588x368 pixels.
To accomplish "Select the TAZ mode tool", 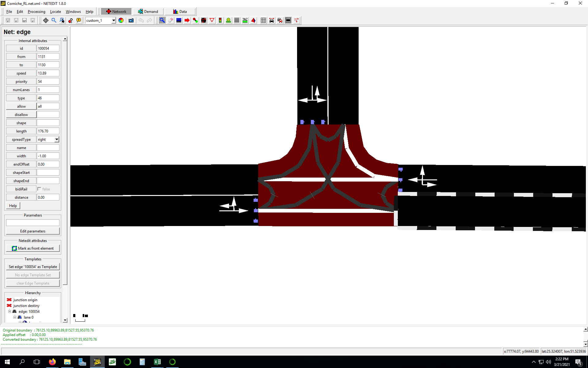I will pos(245,21).
